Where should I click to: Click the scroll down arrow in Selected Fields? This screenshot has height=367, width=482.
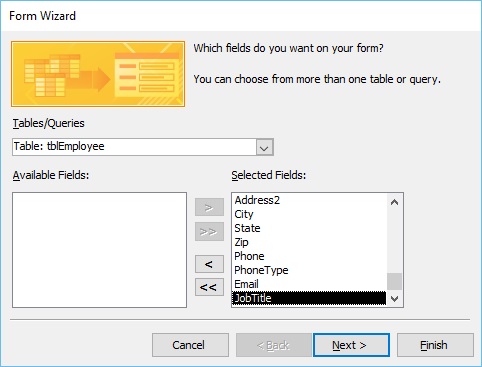pyautogui.click(x=394, y=298)
